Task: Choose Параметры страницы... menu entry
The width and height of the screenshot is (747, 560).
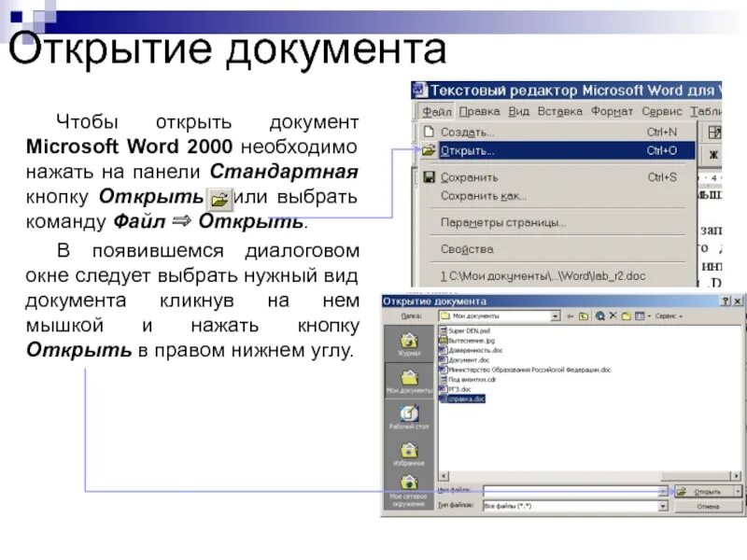Action: [x=557, y=222]
